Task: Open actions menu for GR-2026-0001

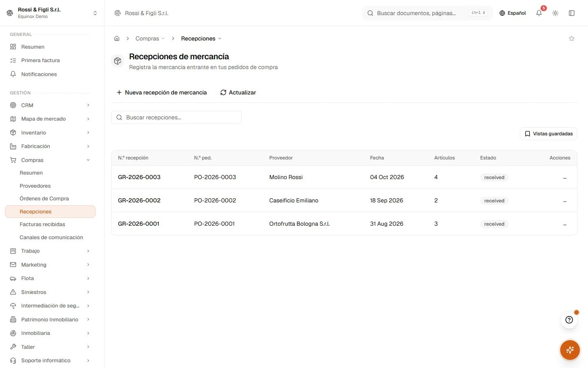Action: [565, 224]
